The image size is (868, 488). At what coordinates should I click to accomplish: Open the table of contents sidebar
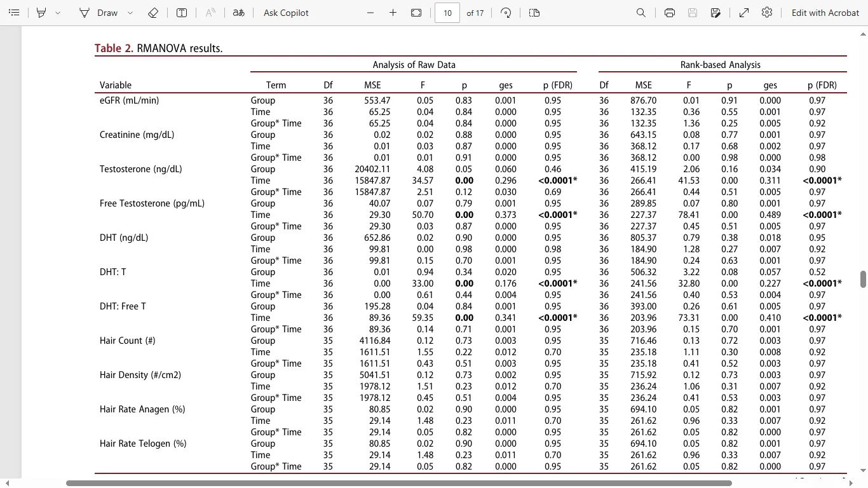15,13
